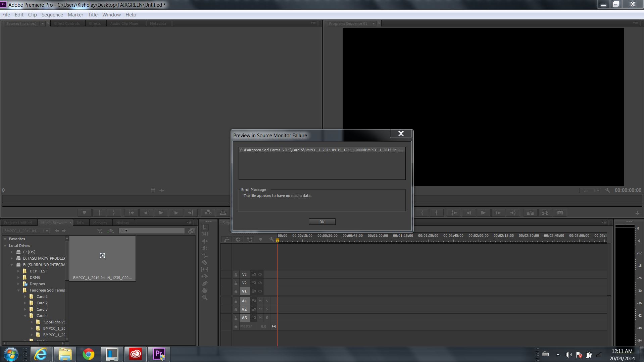Image resolution: width=644 pixels, height=362 pixels.
Task: Click the nest sequence insert icon
Action: tap(227, 239)
